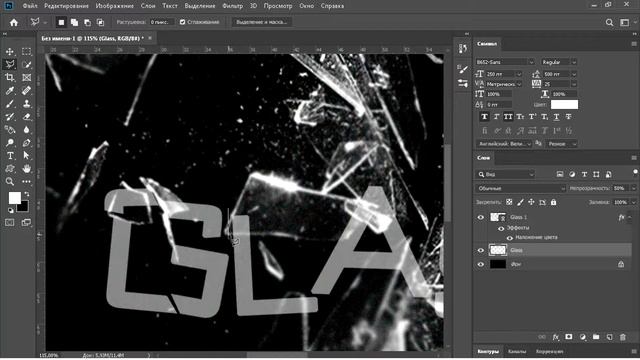The image size is (640, 360).
Task: Open the layer opacity dropdown arrow
Action: [x=633, y=189]
